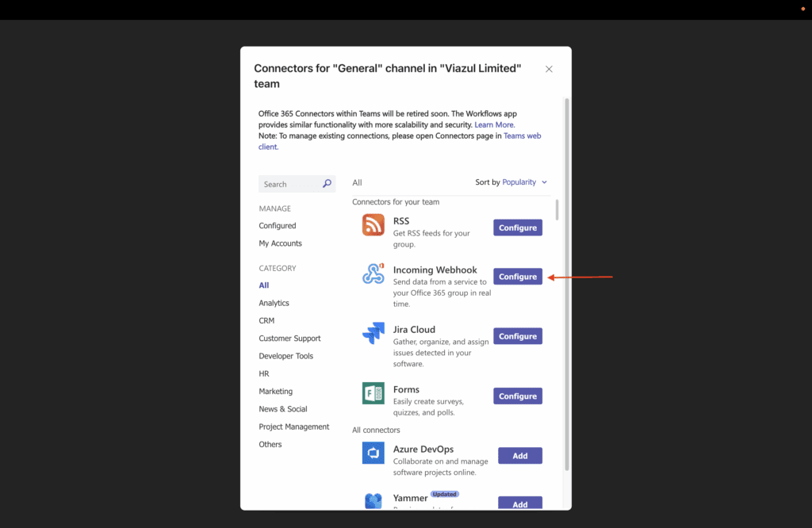Click the dialog's outer scrollbar

pos(566,284)
